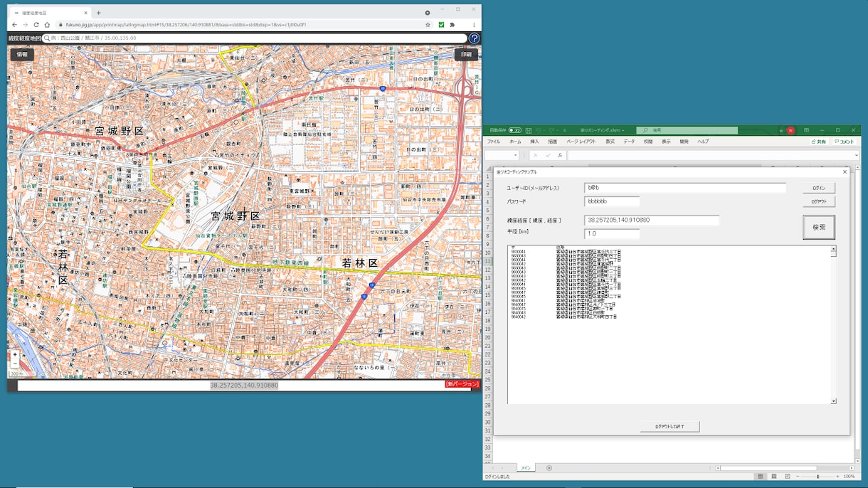Select the メイン sheet tab
868x488 pixels.
click(x=525, y=468)
